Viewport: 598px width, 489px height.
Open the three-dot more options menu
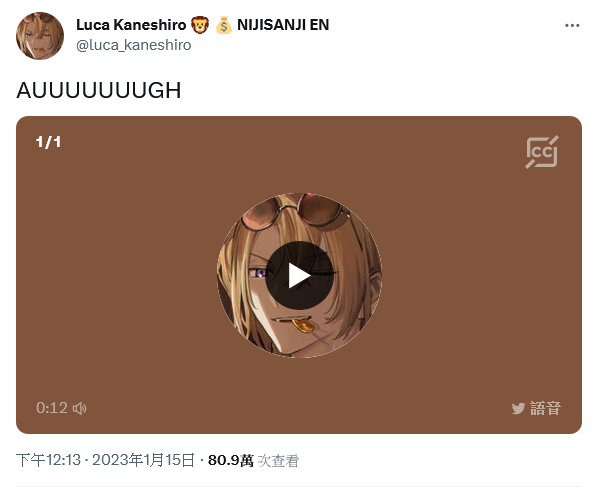(x=572, y=26)
